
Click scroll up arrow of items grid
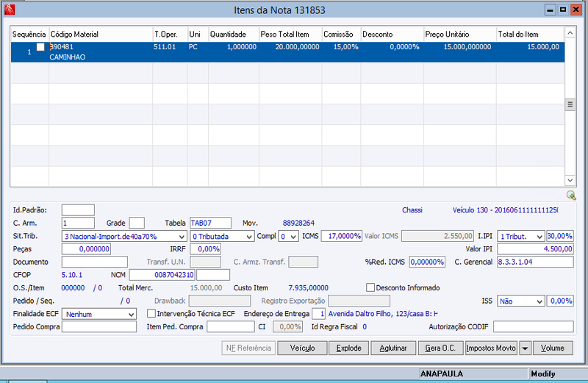(x=570, y=33)
